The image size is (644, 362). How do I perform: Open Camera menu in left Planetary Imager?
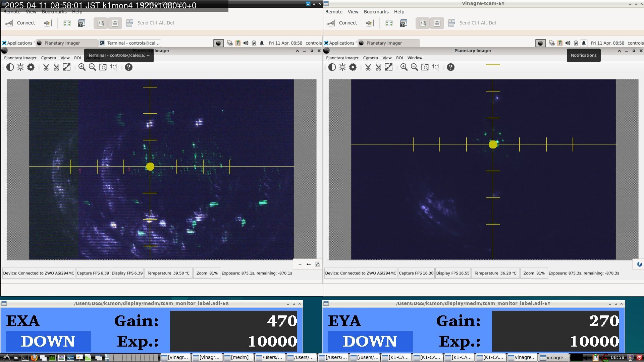click(48, 58)
